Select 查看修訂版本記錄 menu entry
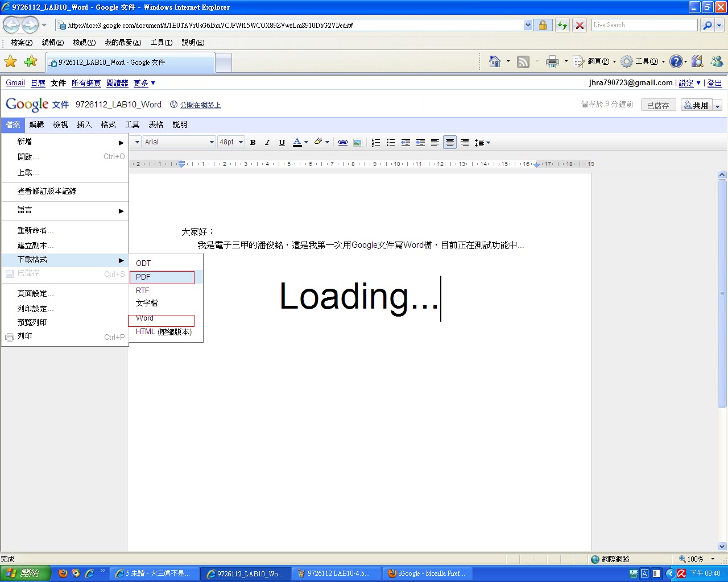Screen dimensions: 728x582 pyautogui.click(x=65, y=192)
